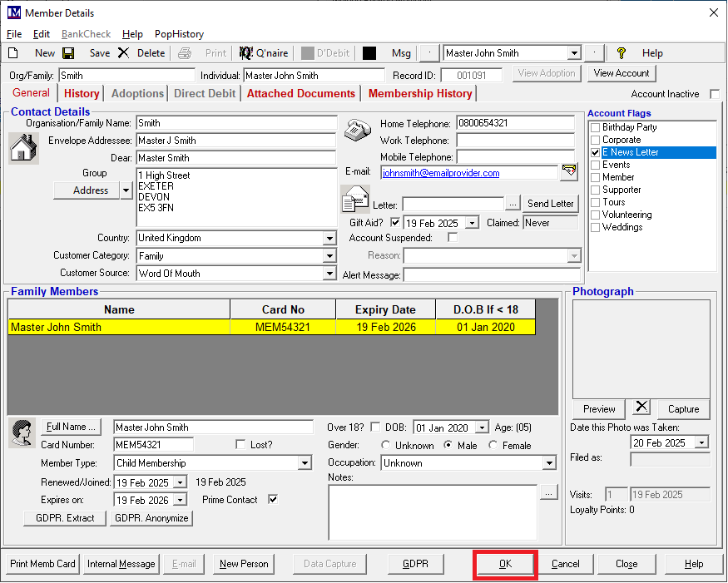Click the house icon in Contact Details
This screenshot has height=583, width=728.
[22, 147]
